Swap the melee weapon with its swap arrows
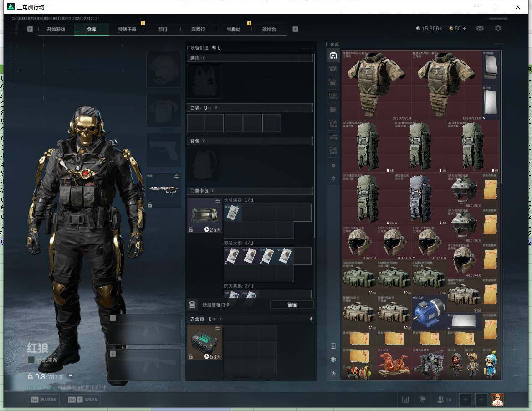Viewport: 532px width, 411px height. (x=177, y=176)
